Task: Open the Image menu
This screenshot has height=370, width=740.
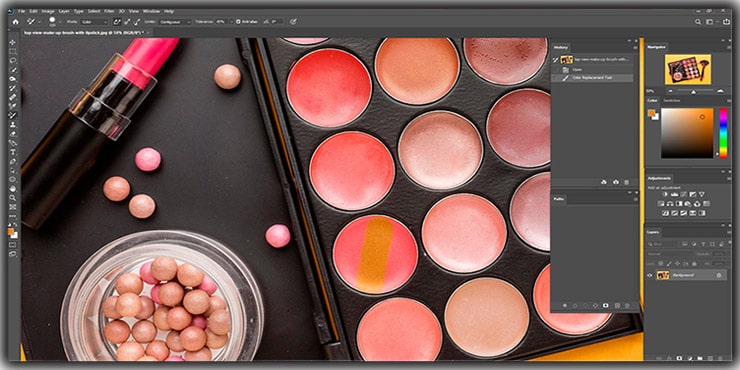Action: (48, 11)
